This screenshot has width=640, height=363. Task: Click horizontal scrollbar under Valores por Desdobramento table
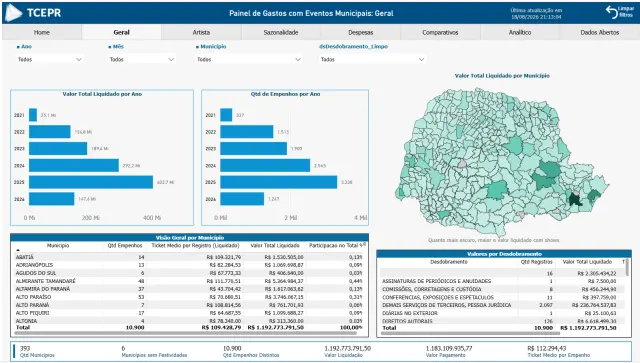pos(470,334)
